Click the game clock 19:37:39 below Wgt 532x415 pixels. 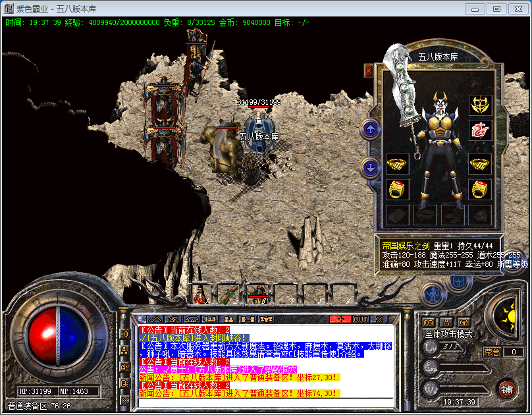[460, 402]
